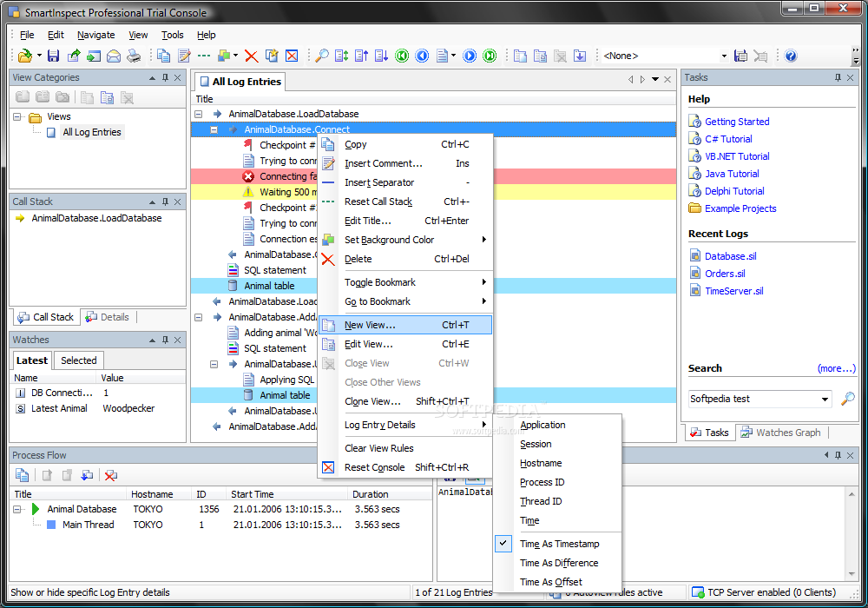Open the None filter combo dropdown arrow
This screenshot has height=608, width=868.
(x=724, y=56)
